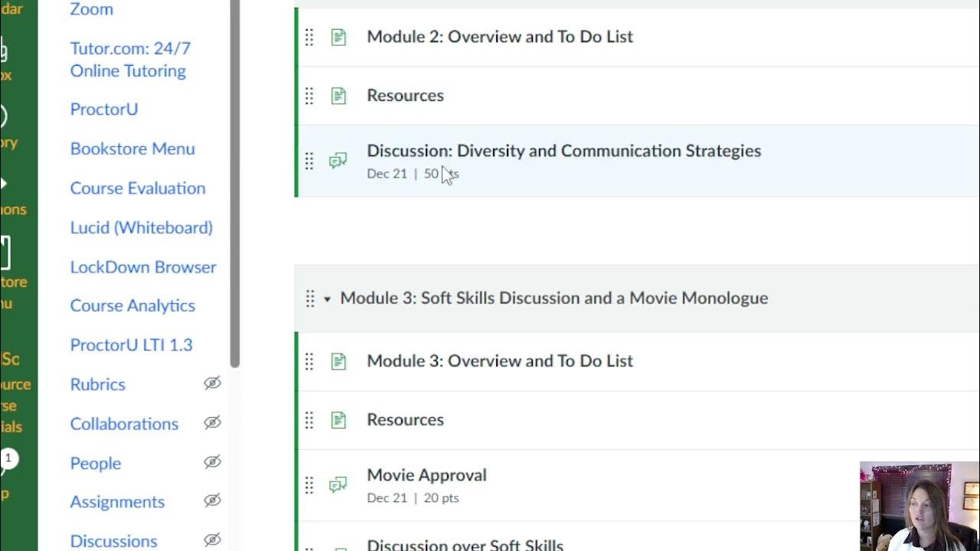Screen dimensions: 980x551
Task: Open Tutor.com 24/7 Online Tutoring link
Action: tap(130, 60)
